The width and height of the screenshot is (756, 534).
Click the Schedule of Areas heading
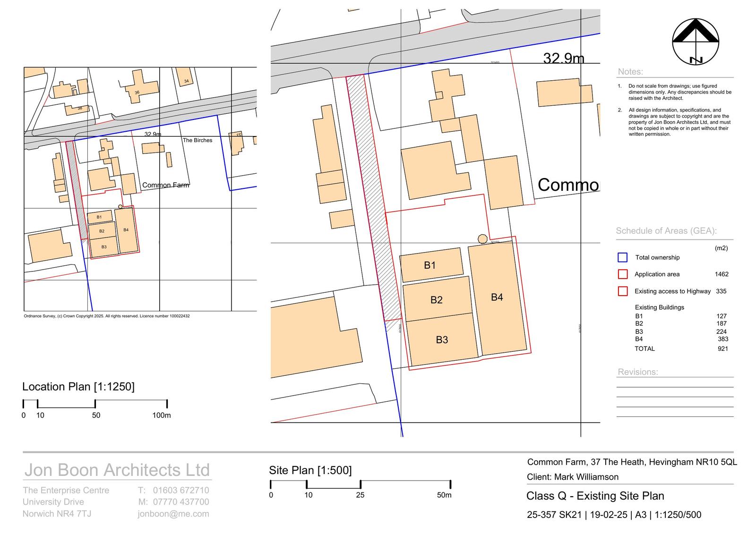[x=666, y=231]
